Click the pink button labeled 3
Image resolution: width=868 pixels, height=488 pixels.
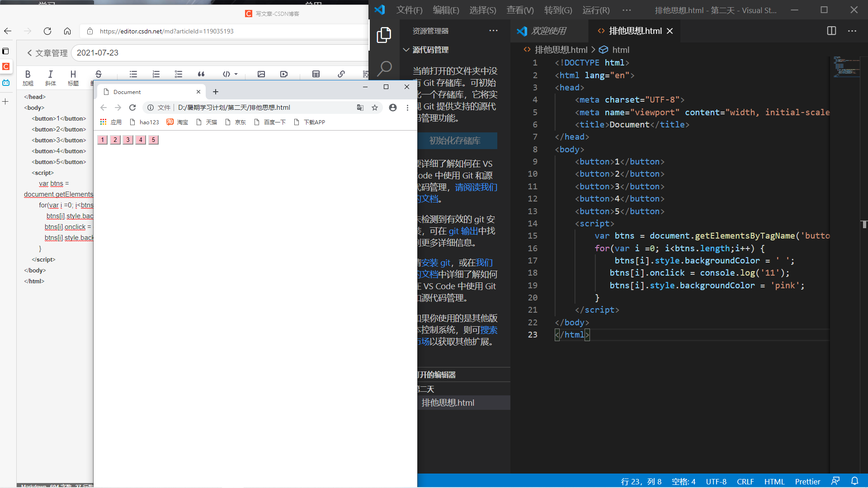(x=128, y=140)
